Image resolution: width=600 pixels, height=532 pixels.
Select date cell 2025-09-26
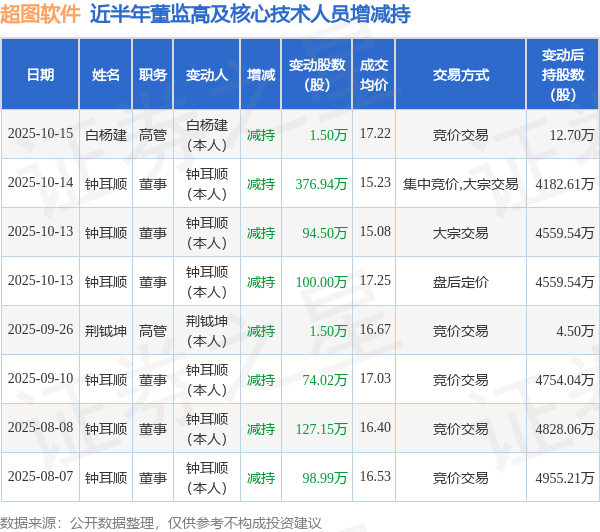click(40, 330)
